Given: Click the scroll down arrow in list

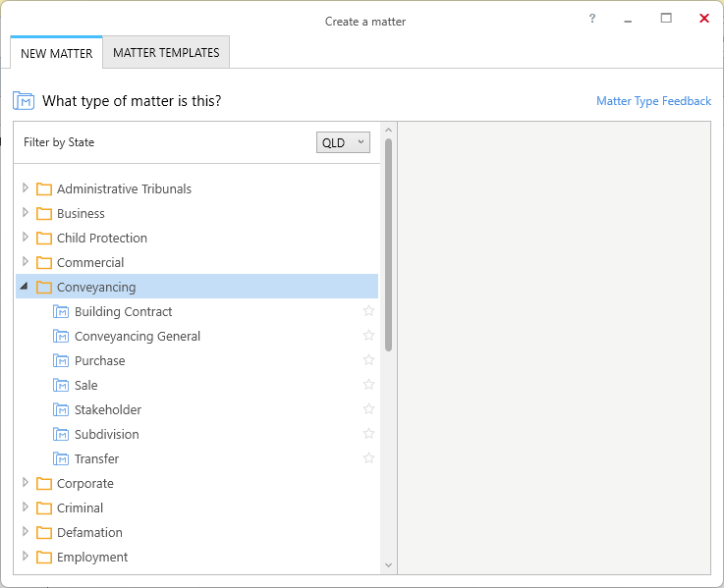Looking at the screenshot, I should [x=388, y=565].
